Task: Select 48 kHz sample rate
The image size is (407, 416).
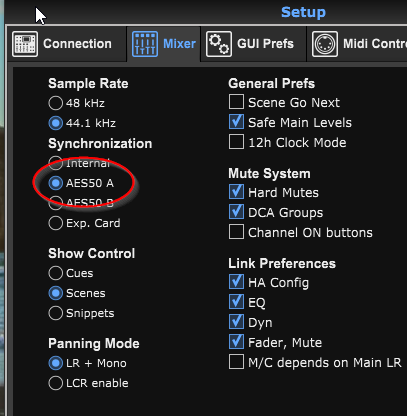Action: click(x=56, y=103)
